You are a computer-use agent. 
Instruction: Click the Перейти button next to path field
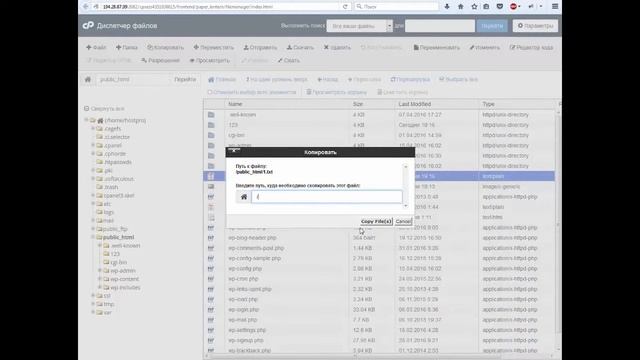(x=185, y=80)
